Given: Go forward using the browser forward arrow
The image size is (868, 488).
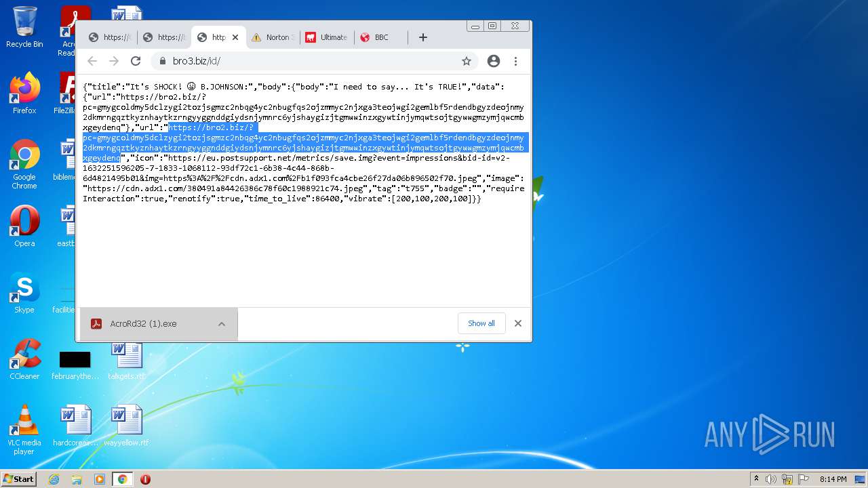Looking at the screenshot, I should tap(114, 61).
